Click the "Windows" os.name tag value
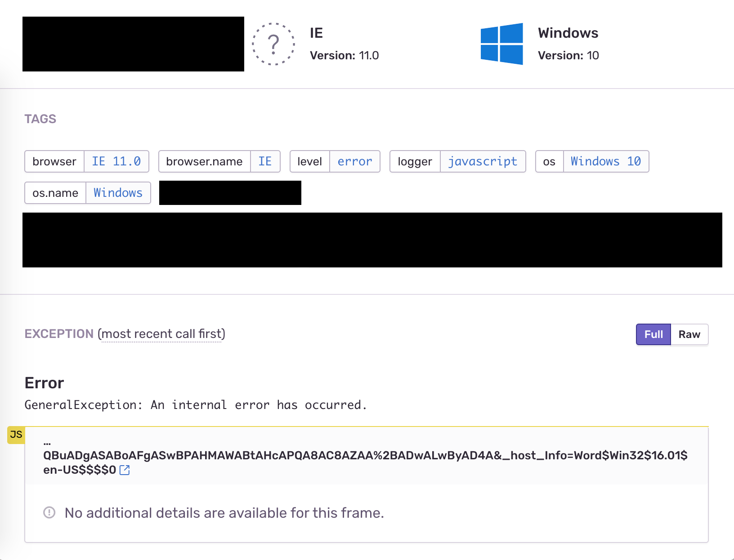734x560 pixels. click(x=118, y=193)
